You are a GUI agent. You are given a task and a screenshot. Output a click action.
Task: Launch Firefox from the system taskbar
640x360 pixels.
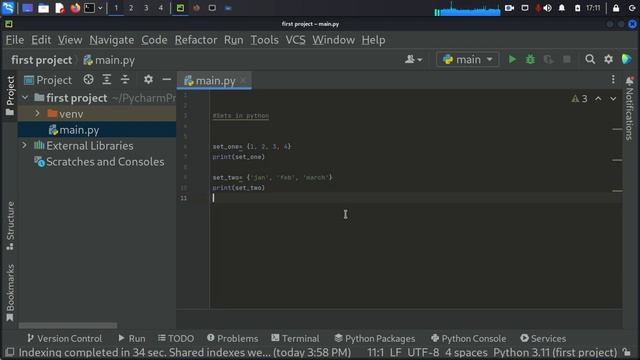click(75, 8)
